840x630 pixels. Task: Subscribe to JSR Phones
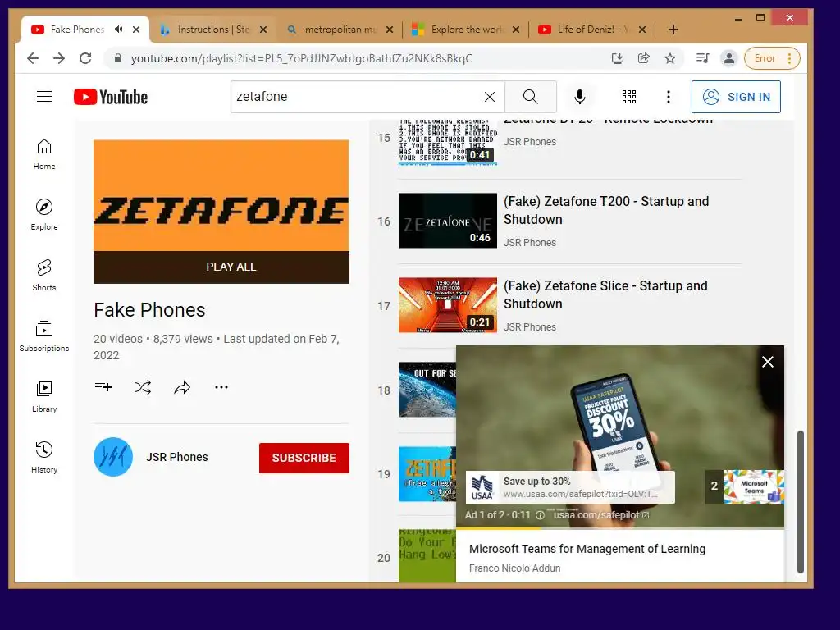click(x=304, y=458)
